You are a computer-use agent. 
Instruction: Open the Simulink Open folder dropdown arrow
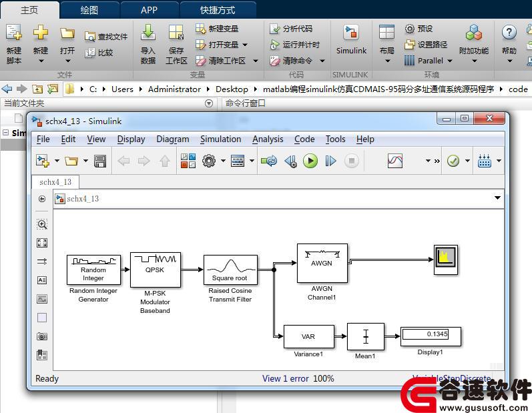[85, 161]
